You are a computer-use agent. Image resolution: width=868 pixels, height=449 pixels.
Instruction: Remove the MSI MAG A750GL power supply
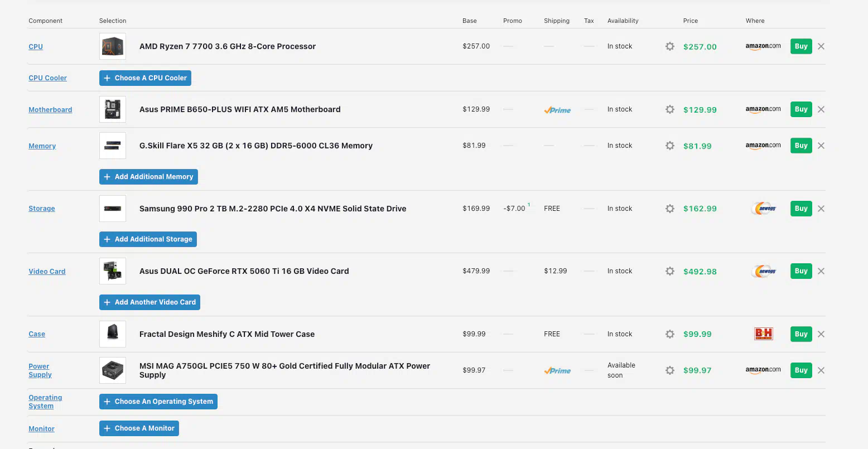[821, 370]
